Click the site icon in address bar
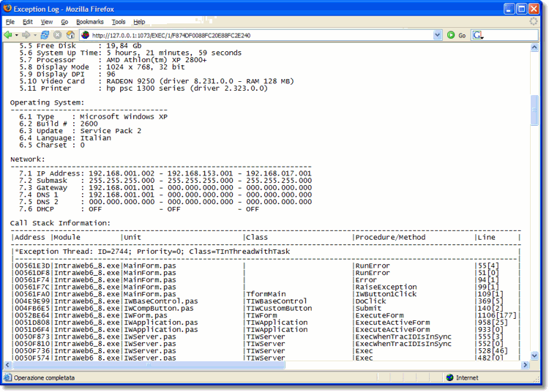The width and height of the screenshot is (549, 392). coord(86,35)
